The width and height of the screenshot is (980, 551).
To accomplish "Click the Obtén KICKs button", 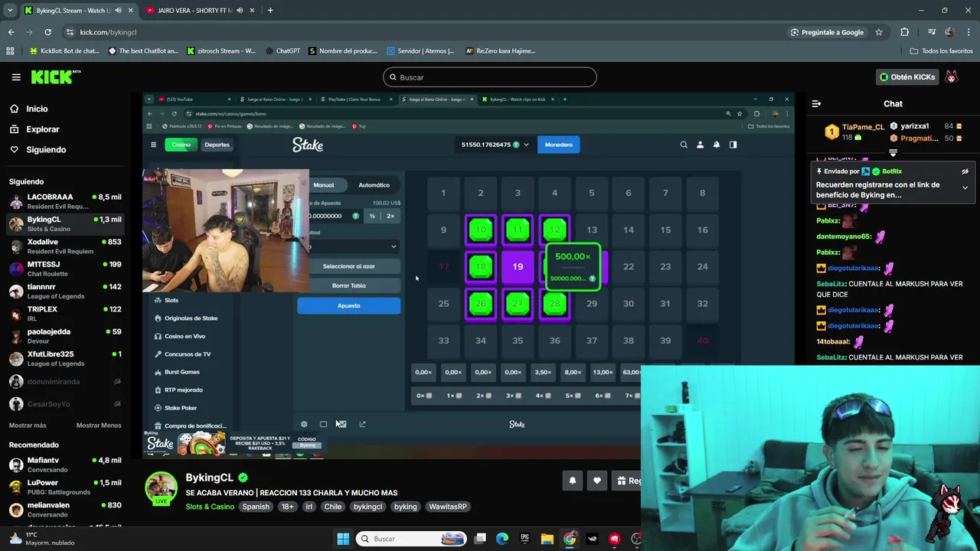I will pyautogui.click(x=907, y=77).
